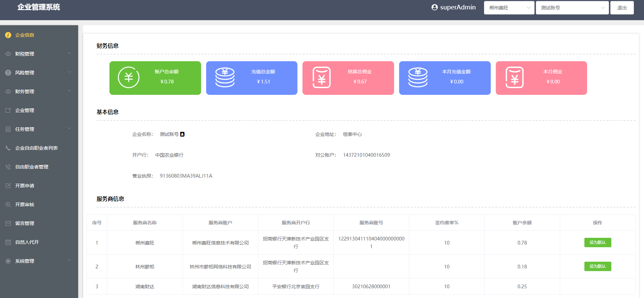
Task: Click the magnifier icon beside 开票审核
Action: pyautogui.click(x=8, y=204)
